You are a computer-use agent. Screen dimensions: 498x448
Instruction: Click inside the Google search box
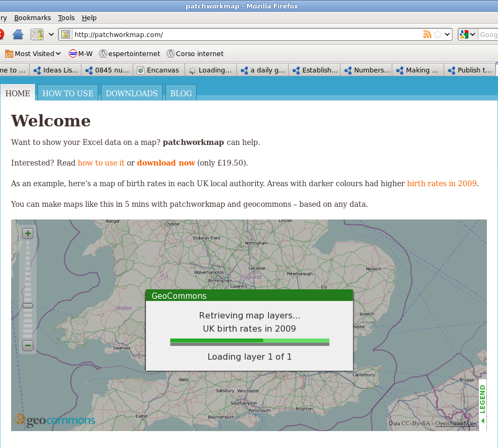(488, 34)
